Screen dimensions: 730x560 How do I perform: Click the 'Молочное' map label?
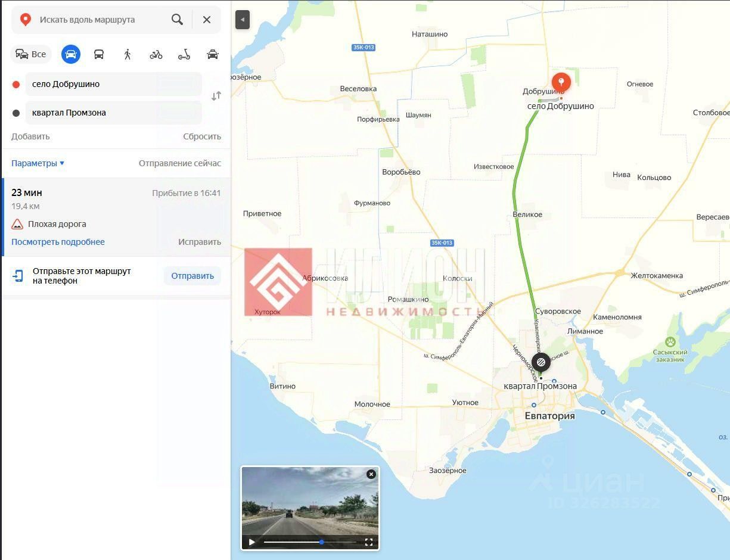(372, 405)
